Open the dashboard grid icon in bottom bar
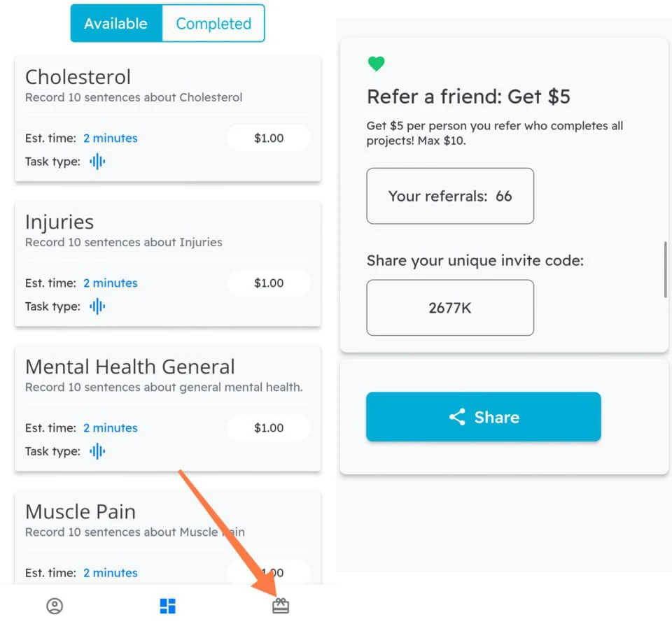 click(x=167, y=606)
